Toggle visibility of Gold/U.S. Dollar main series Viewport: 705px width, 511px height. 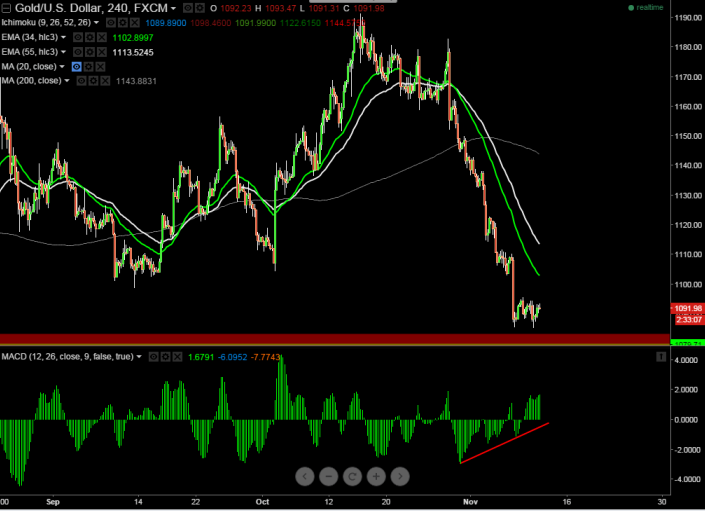[188, 8]
